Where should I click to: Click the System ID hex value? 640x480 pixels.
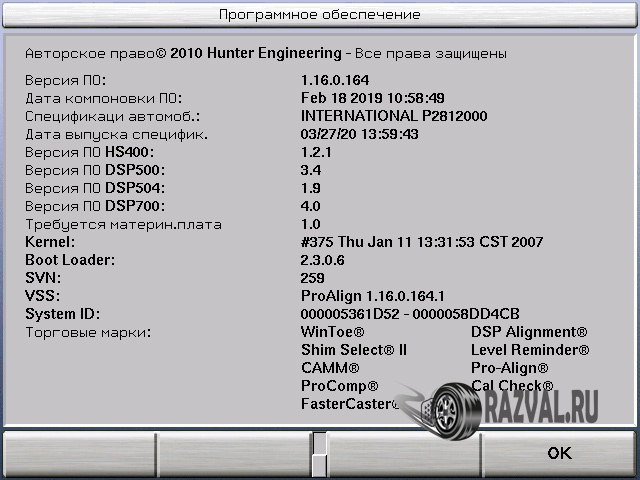click(x=410, y=314)
